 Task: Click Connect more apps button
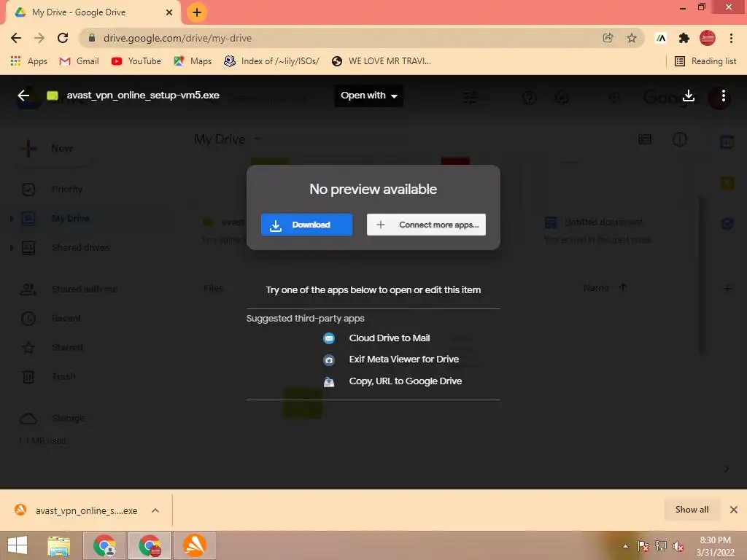point(426,225)
